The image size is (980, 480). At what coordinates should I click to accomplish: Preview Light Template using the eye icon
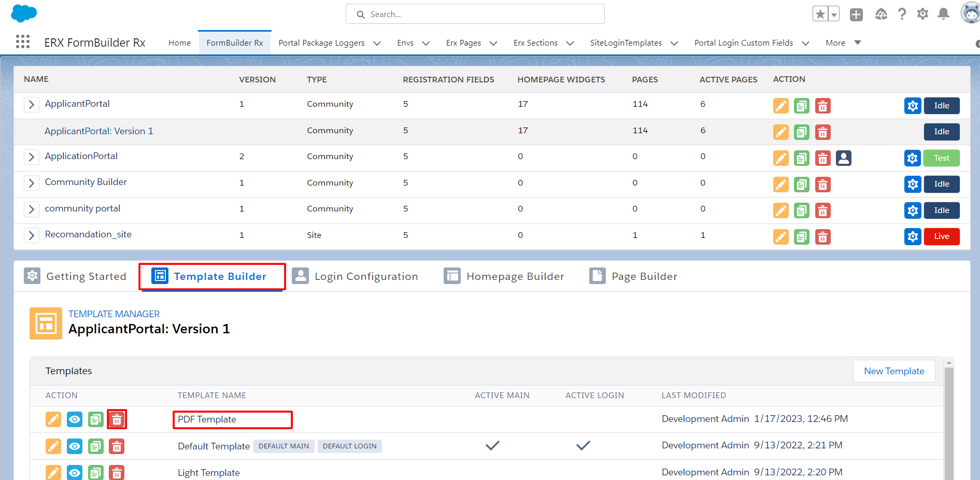[x=75, y=473]
